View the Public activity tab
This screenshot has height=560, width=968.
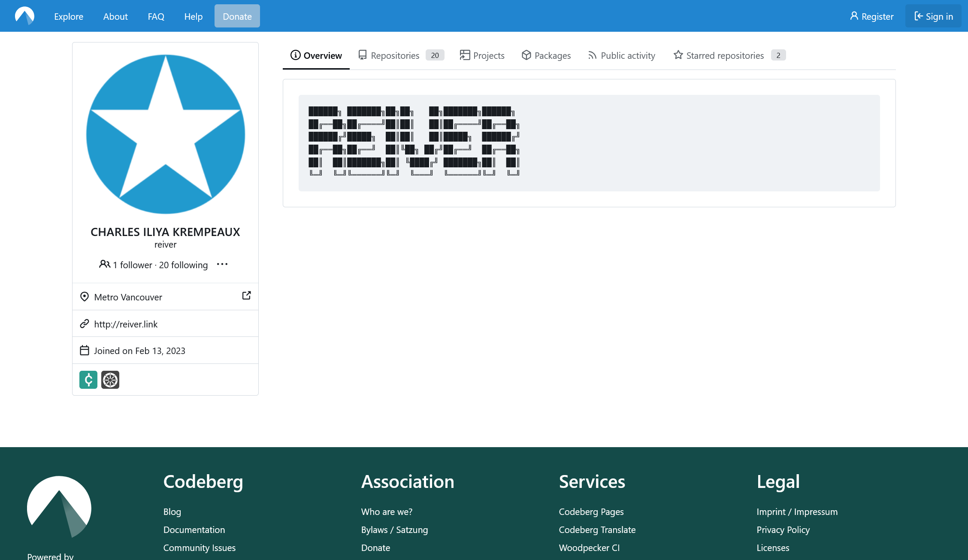621,55
